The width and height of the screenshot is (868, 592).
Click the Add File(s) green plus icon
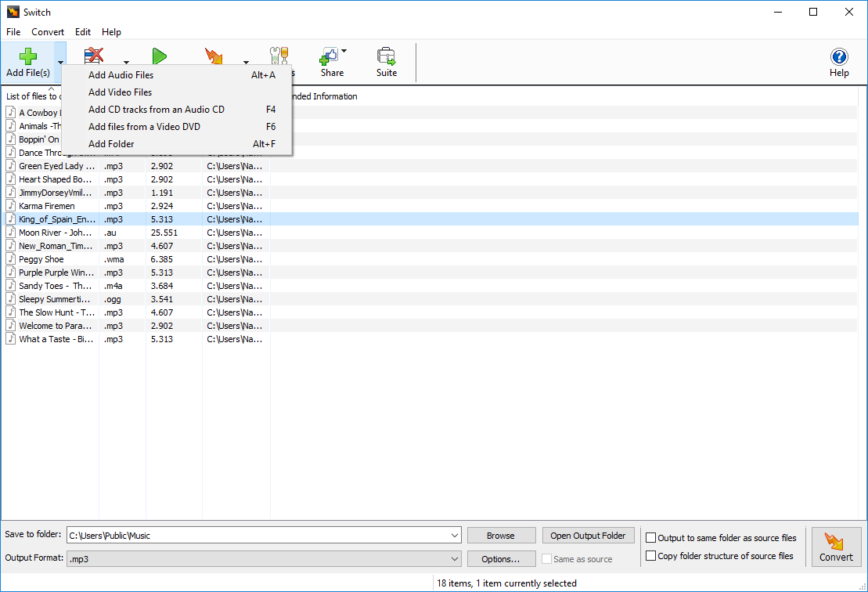click(x=28, y=55)
